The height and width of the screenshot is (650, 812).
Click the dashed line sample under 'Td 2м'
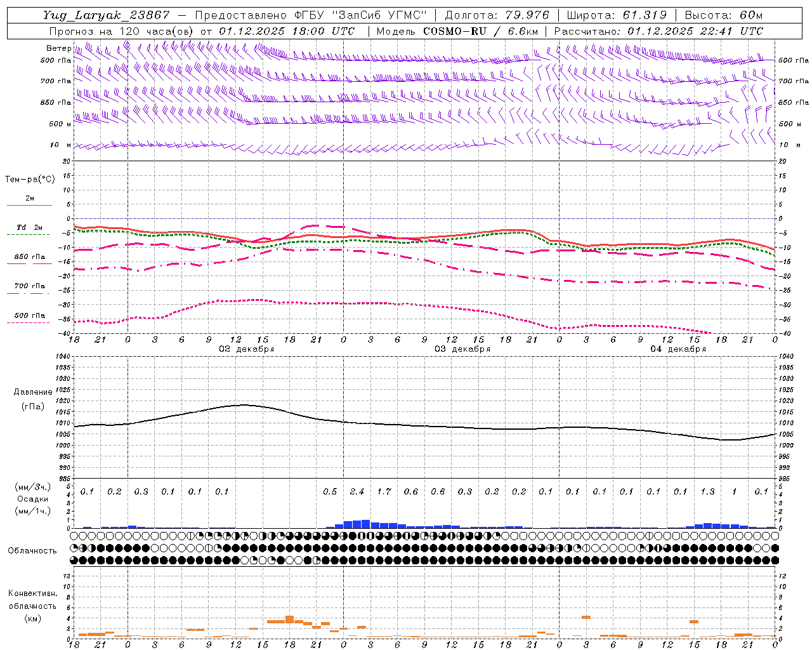(x=29, y=235)
